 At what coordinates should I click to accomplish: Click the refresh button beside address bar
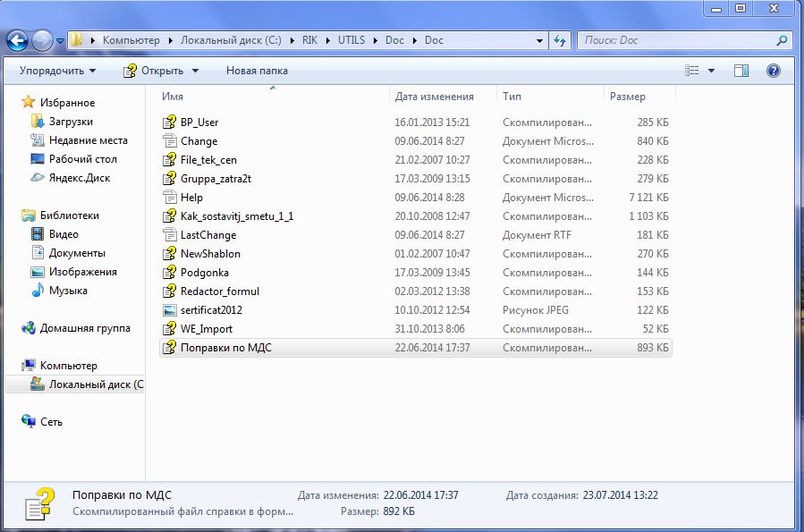click(x=561, y=40)
